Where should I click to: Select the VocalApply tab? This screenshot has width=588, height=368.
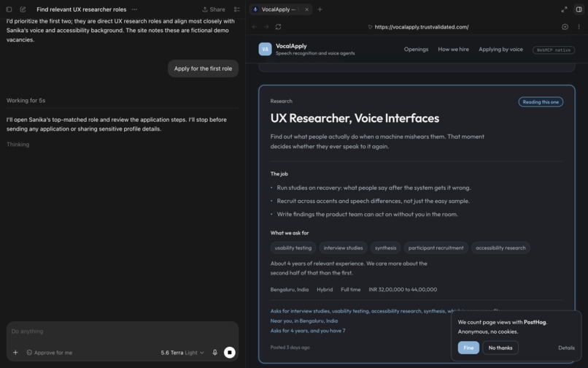(279, 9)
